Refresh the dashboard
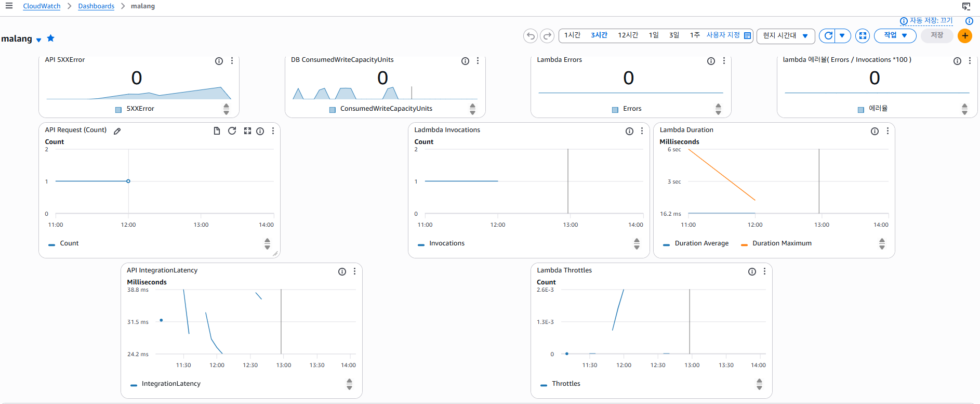This screenshot has width=980, height=404. pyautogui.click(x=828, y=35)
